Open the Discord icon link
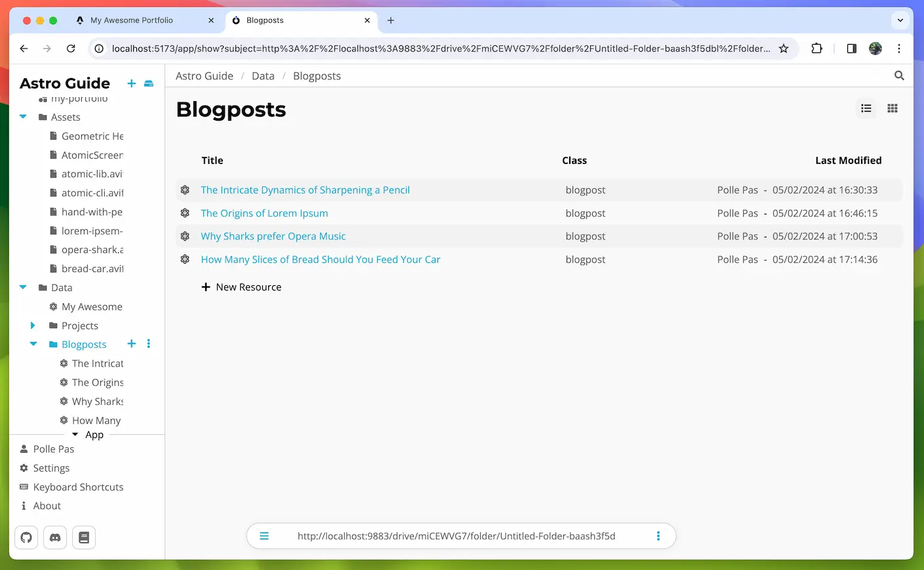 (55, 537)
